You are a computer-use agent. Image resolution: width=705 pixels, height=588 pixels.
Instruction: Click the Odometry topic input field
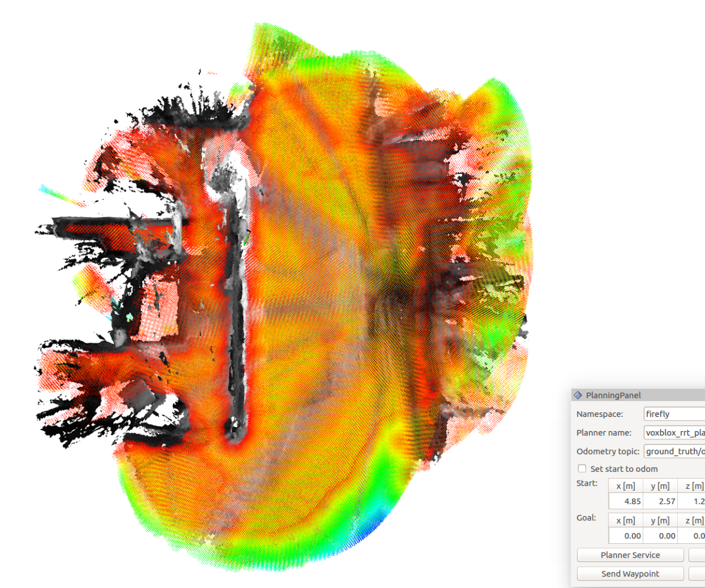[674, 451]
